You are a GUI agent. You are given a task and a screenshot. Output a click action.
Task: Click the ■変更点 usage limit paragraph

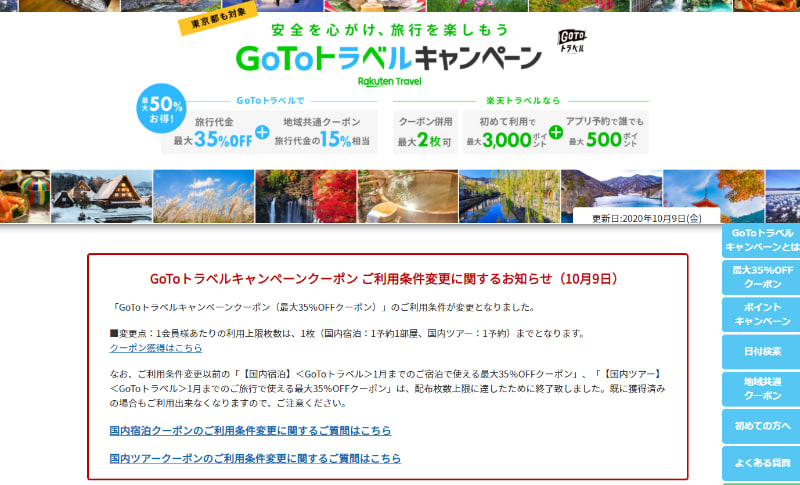(x=347, y=334)
